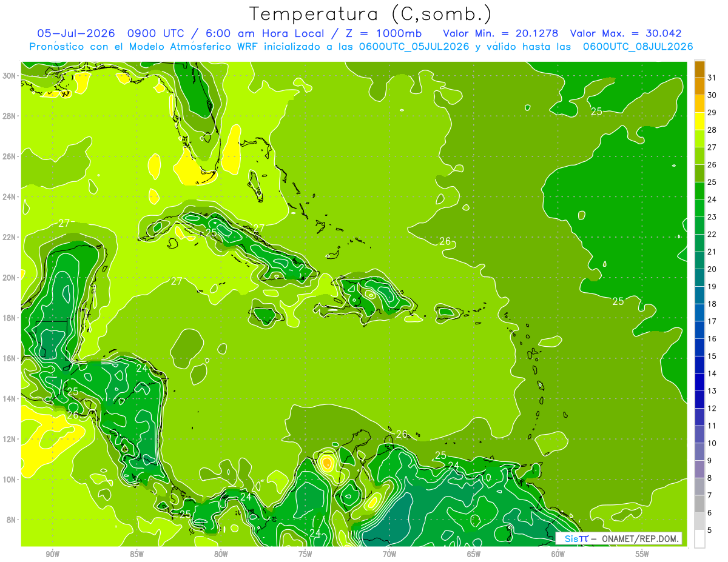Click the teal swatch between 20 and 21

coord(699,261)
